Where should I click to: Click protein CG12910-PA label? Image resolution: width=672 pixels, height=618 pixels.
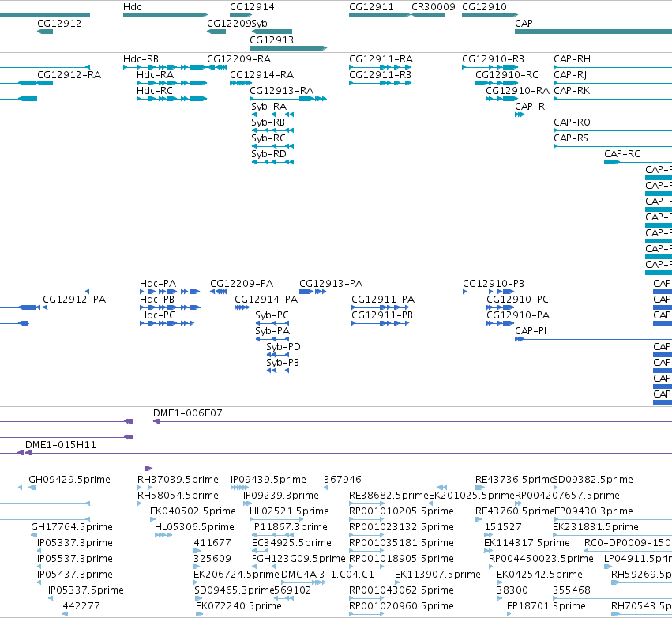coord(518,315)
